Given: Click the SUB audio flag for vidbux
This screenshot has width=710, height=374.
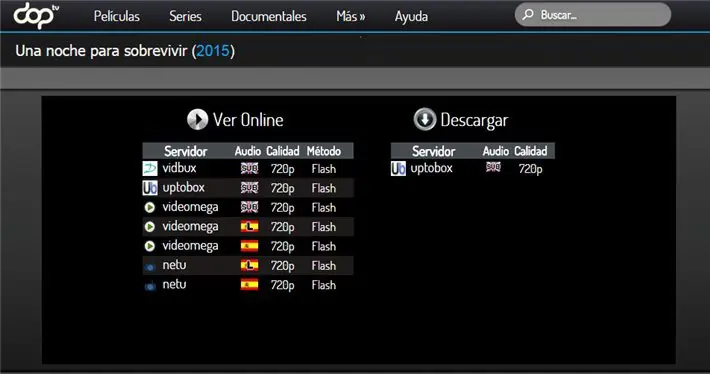Looking at the screenshot, I should [249, 168].
